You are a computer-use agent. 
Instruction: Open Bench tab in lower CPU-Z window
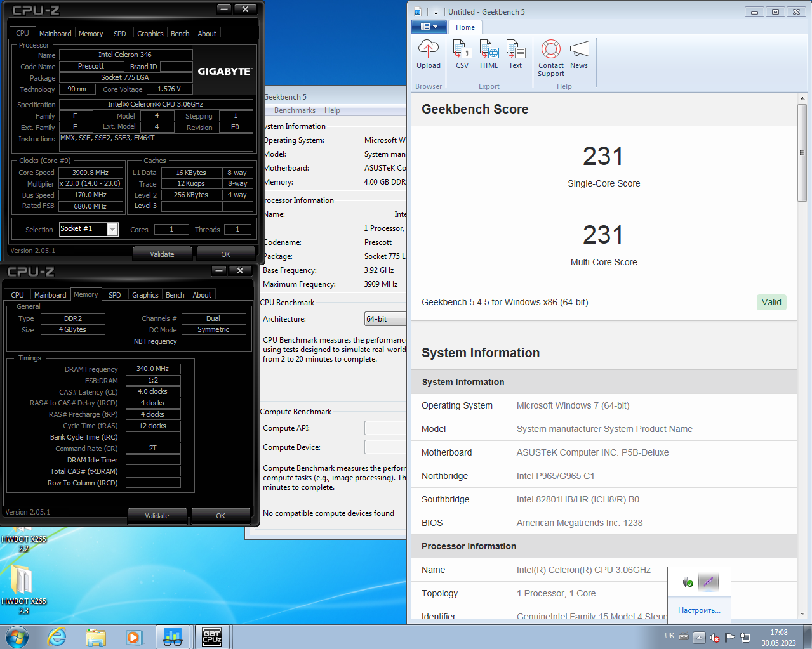(175, 295)
